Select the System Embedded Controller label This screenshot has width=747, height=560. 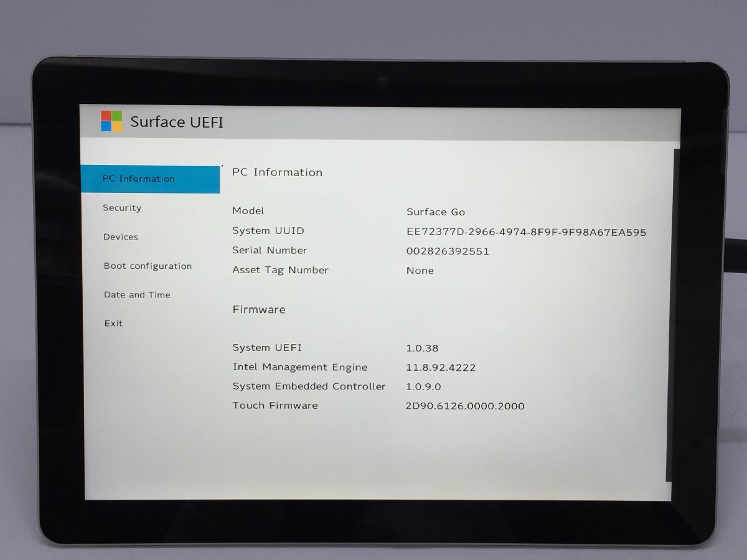(309, 386)
